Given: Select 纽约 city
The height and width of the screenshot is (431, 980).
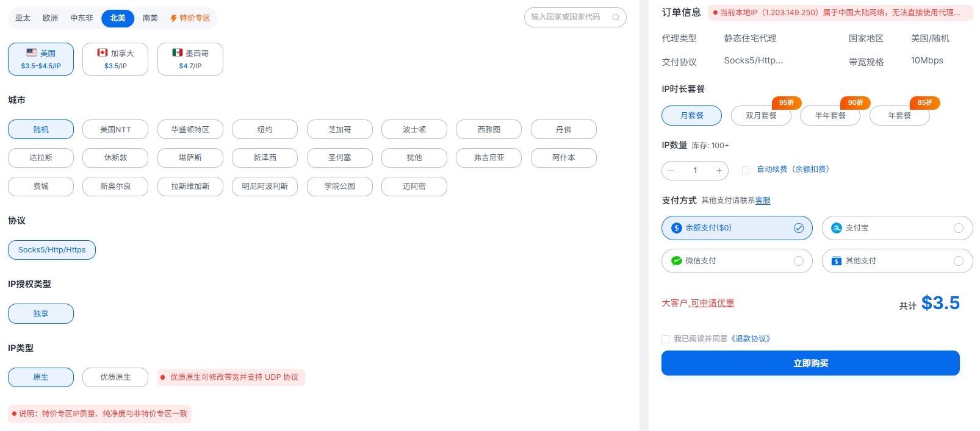Looking at the screenshot, I should click(265, 129).
